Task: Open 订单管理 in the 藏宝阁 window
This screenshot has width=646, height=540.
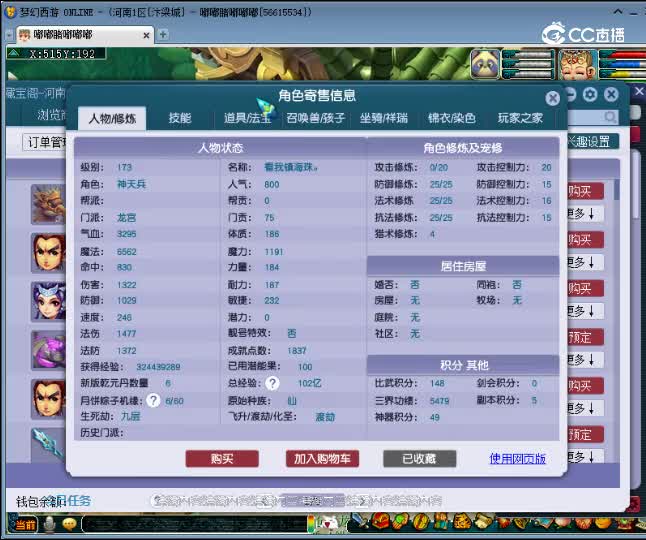Action: coord(45,143)
